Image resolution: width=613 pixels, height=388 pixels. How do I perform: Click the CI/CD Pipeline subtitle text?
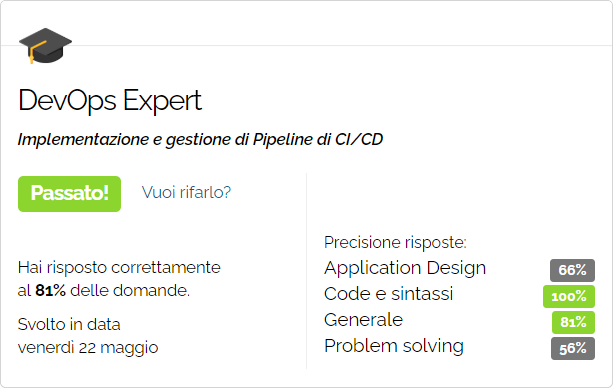pos(200,140)
